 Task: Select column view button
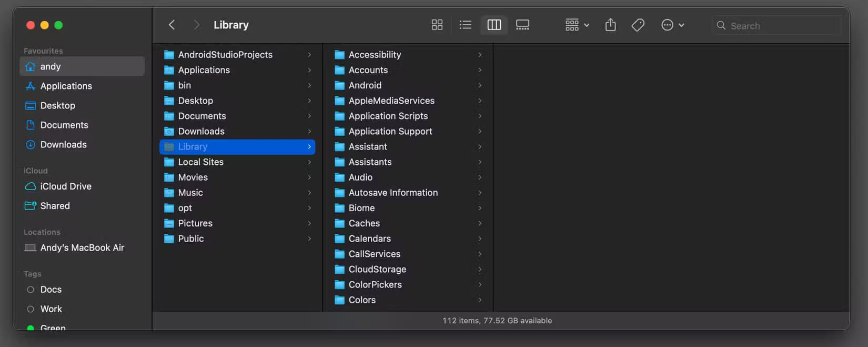tap(494, 25)
